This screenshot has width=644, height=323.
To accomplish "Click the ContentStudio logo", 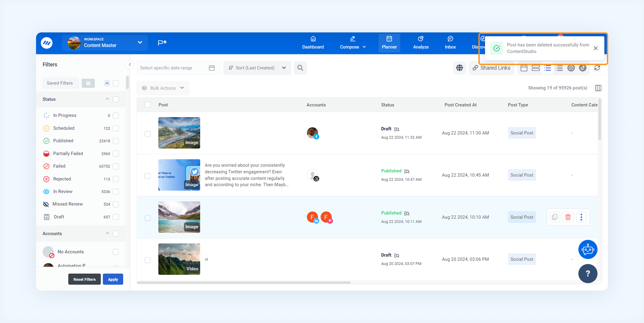I will 47,43.
